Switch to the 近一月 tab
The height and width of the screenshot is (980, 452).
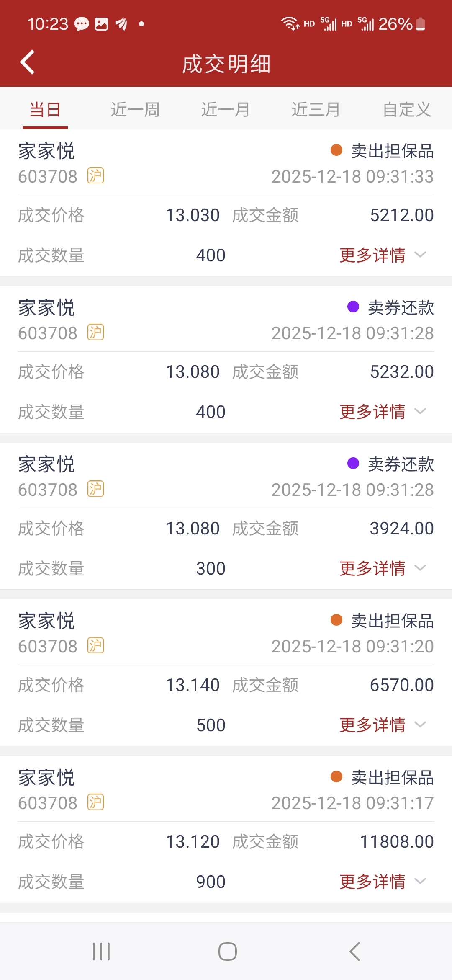point(225,110)
